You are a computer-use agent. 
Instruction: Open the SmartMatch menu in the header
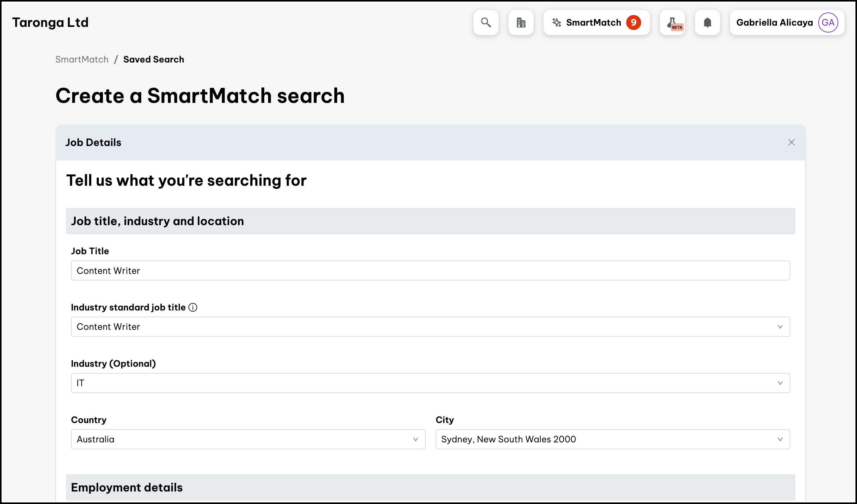click(x=593, y=23)
